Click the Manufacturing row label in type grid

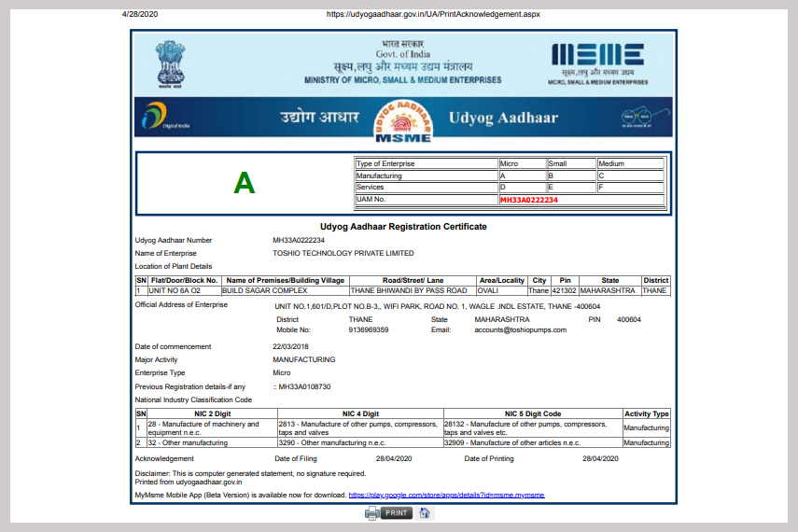coord(427,175)
